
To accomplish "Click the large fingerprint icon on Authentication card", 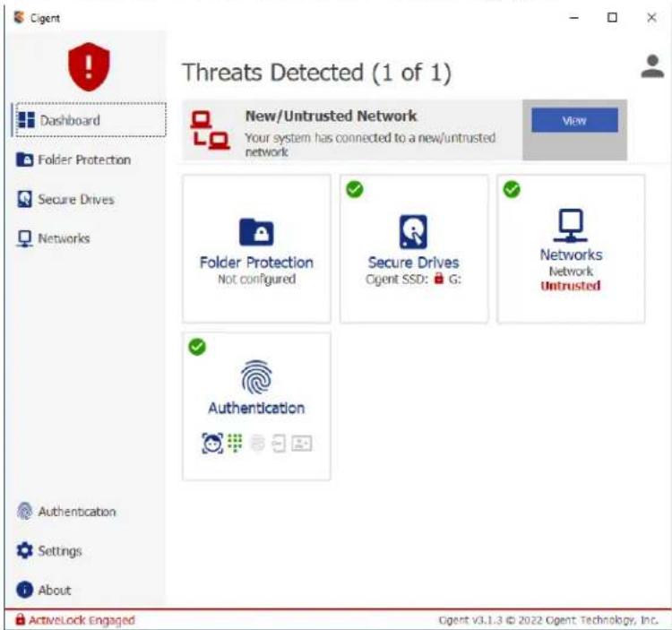I will tap(256, 377).
